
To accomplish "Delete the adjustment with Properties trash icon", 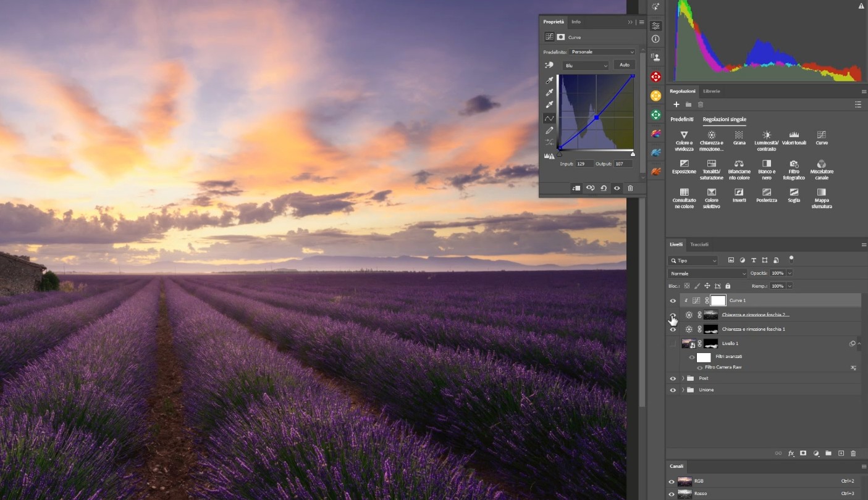I will (630, 188).
